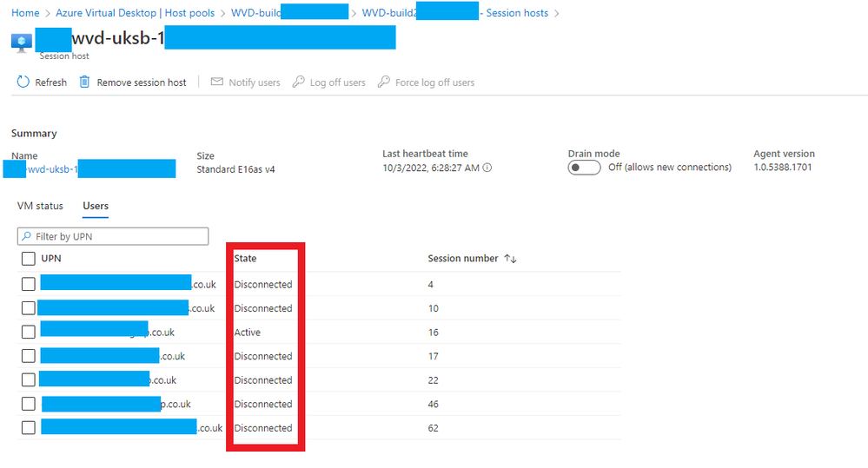Viewport: 868px width, 468px height.
Task: Click the Standard E16as v4 size value
Action: [235, 169]
